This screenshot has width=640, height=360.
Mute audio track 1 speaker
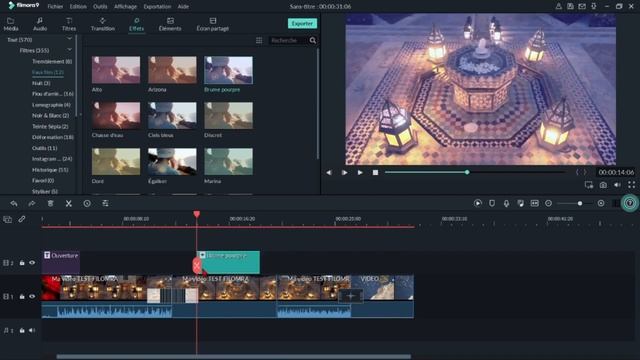click(x=32, y=330)
